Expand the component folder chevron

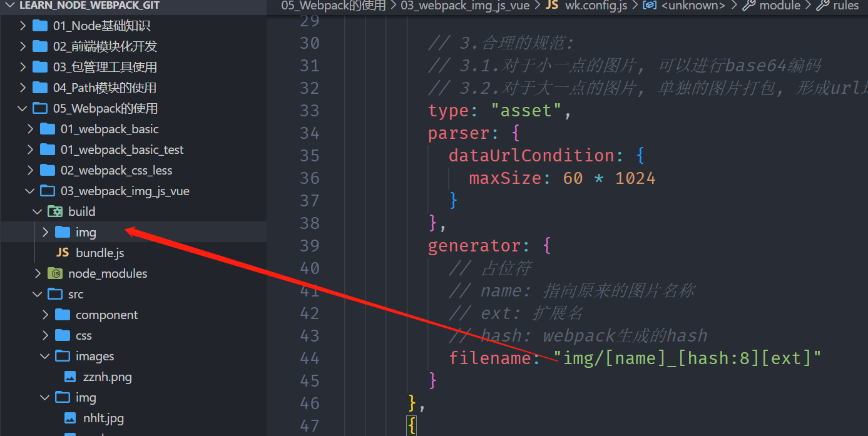[x=45, y=315]
